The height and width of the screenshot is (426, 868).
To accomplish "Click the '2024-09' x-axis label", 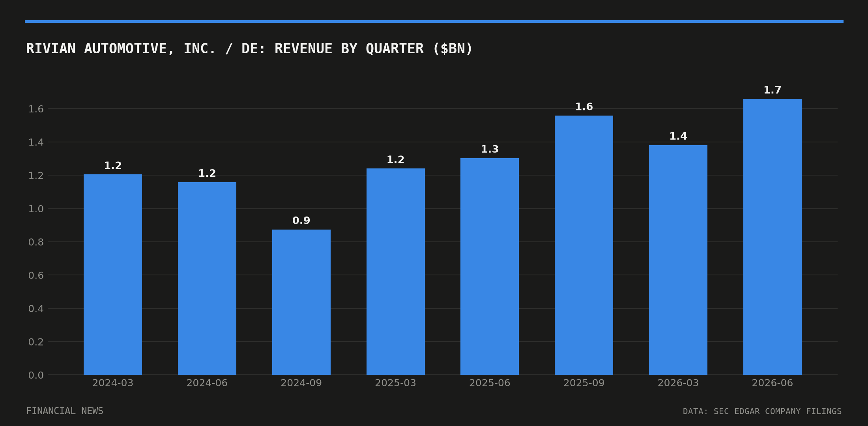I will (x=301, y=383).
